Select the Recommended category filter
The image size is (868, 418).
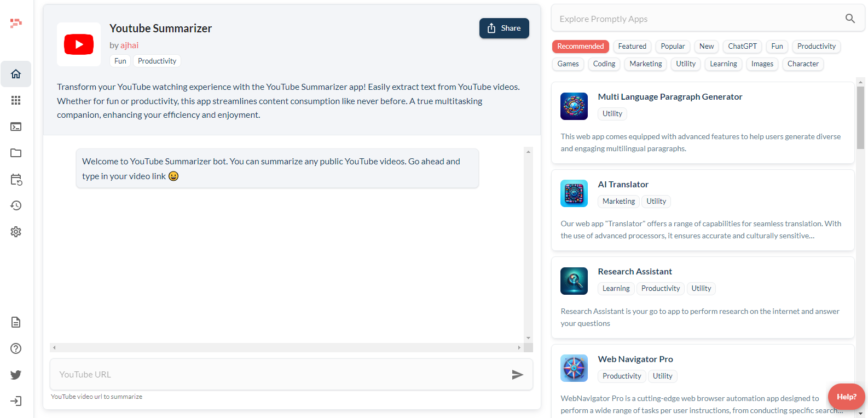[581, 47]
